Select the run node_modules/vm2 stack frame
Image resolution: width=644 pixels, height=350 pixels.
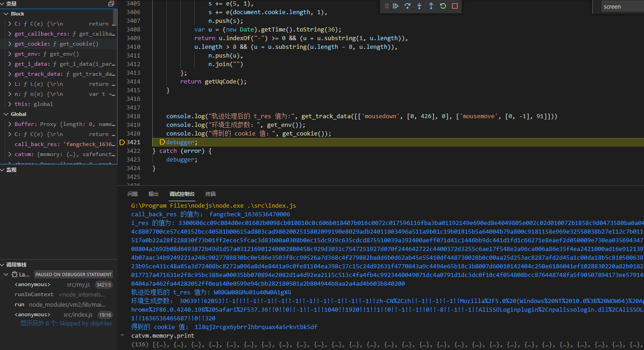click(x=59, y=304)
